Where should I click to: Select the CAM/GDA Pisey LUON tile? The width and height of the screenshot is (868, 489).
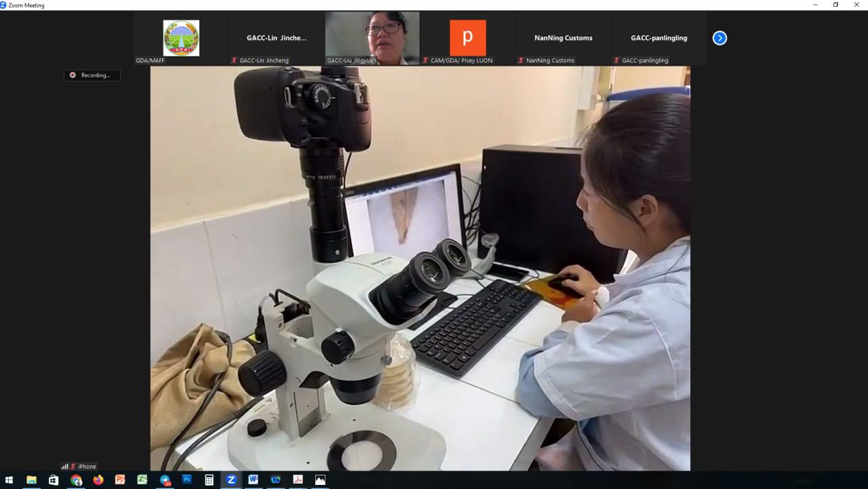click(x=468, y=38)
